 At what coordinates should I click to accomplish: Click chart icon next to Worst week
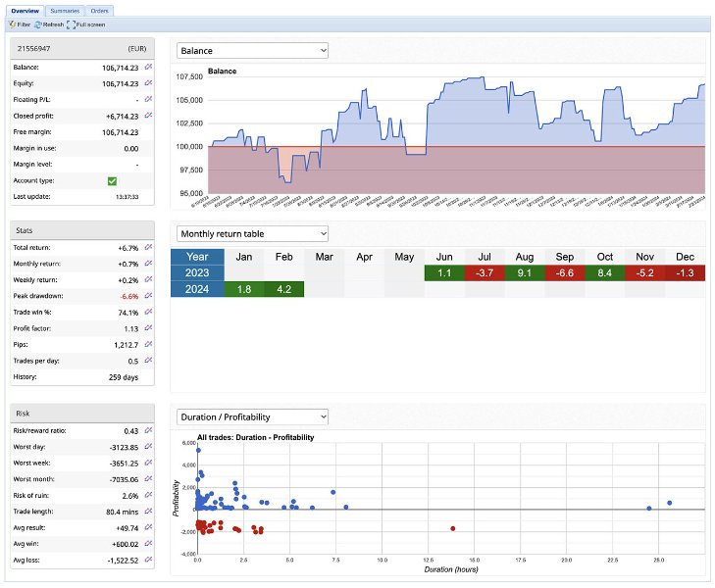click(148, 463)
